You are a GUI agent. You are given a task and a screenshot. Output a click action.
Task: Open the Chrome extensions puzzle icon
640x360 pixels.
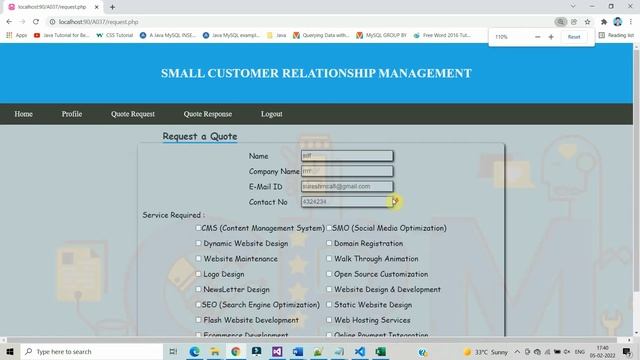tap(604, 22)
